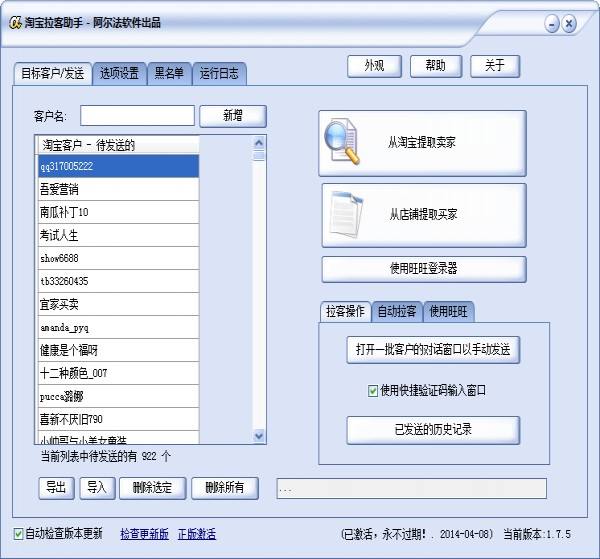Click the document icon for extracting shop buyers
600x559 pixels.
point(346,214)
